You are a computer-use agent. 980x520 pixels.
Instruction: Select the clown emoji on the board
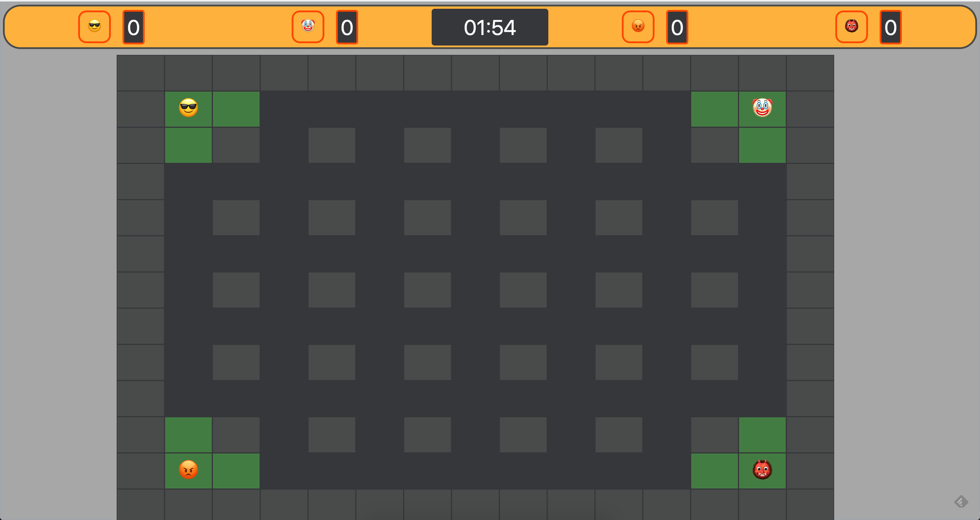tap(762, 108)
